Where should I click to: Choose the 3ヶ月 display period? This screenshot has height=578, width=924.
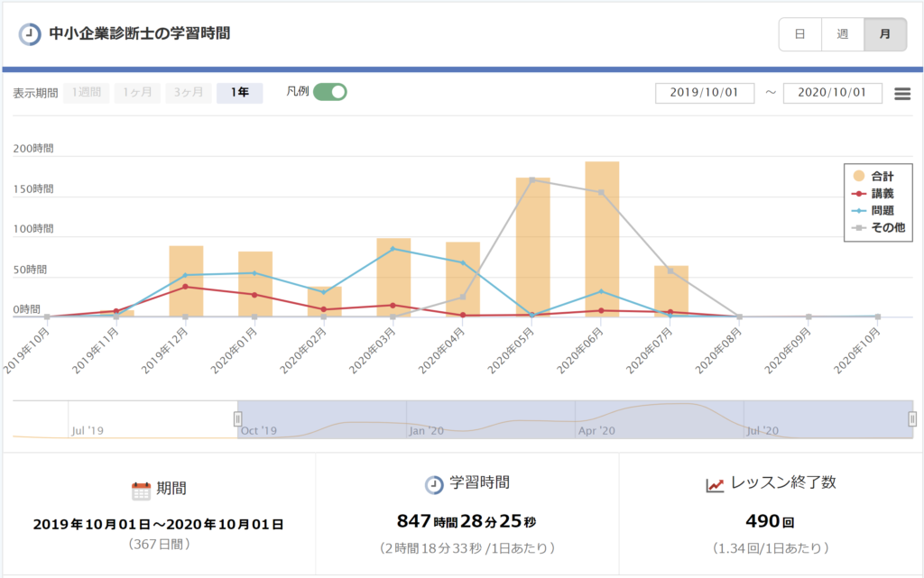(188, 93)
